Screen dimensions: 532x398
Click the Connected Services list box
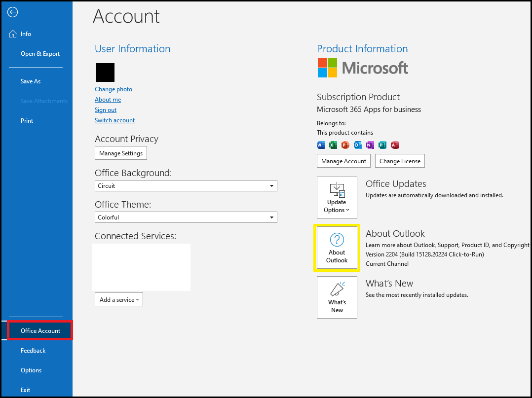tap(141, 267)
